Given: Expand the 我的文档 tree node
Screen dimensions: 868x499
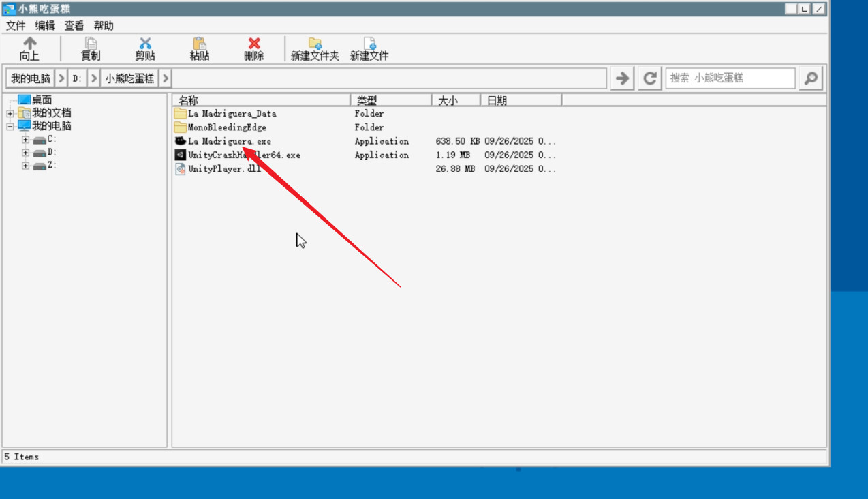Looking at the screenshot, I should coord(10,114).
